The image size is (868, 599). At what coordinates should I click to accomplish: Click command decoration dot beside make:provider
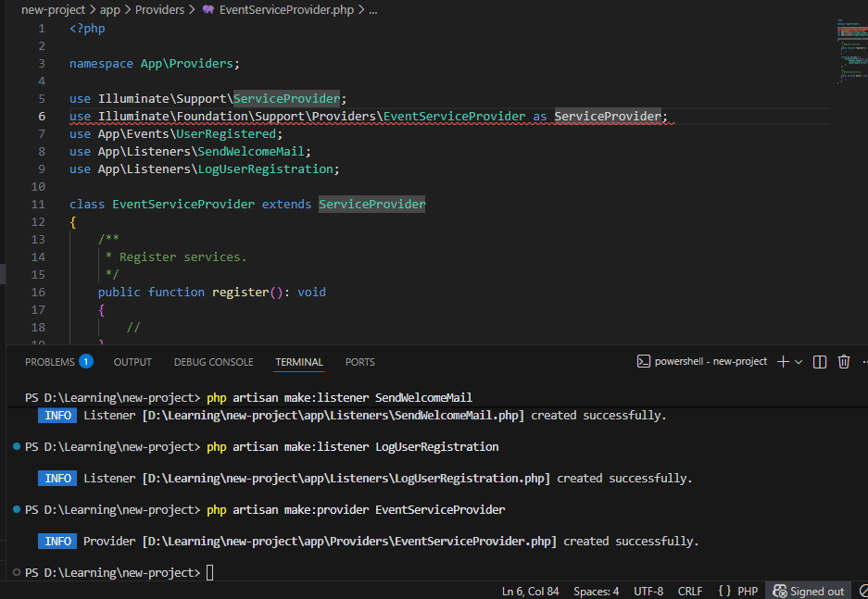[17, 509]
